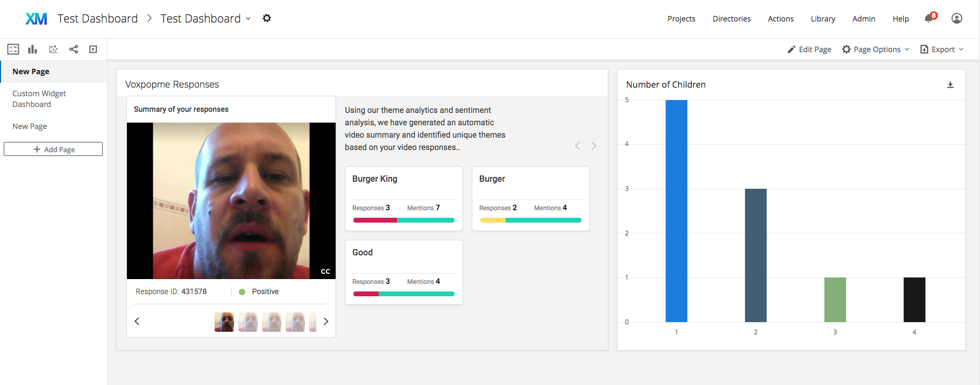Click the green bar for 3 children
This screenshot has height=385, width=980.
tap(835, 300)
